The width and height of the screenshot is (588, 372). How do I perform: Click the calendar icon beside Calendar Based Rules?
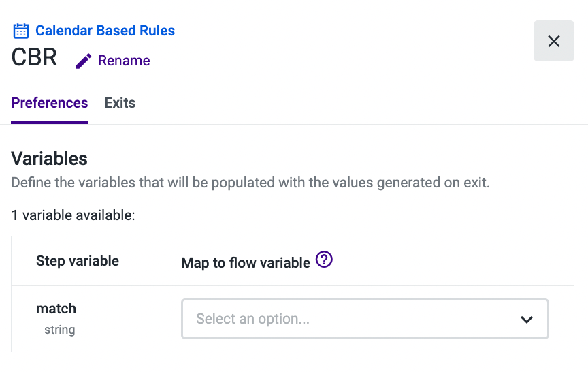[21, 31]
